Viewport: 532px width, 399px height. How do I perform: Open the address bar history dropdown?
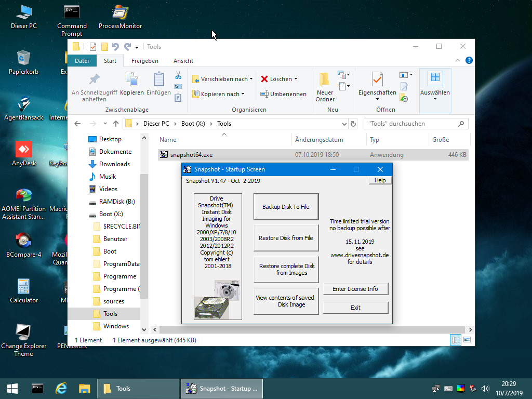click(x=344, y=124)
